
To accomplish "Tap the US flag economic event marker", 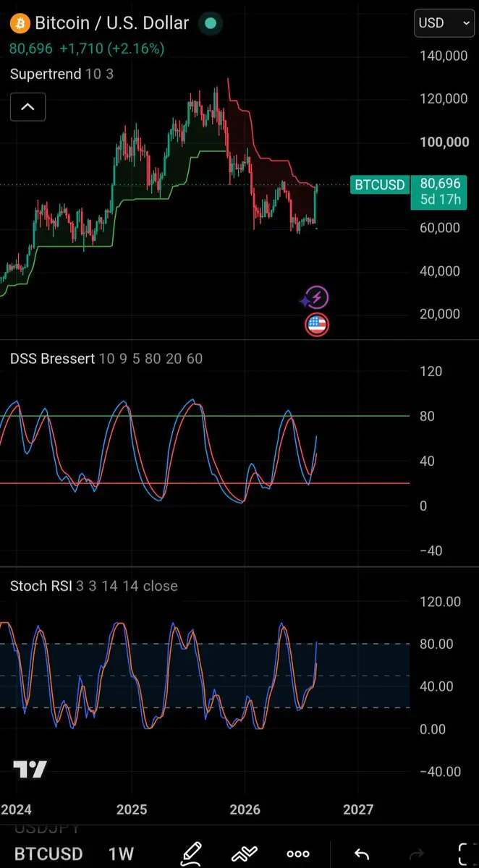I will point(317,325).
